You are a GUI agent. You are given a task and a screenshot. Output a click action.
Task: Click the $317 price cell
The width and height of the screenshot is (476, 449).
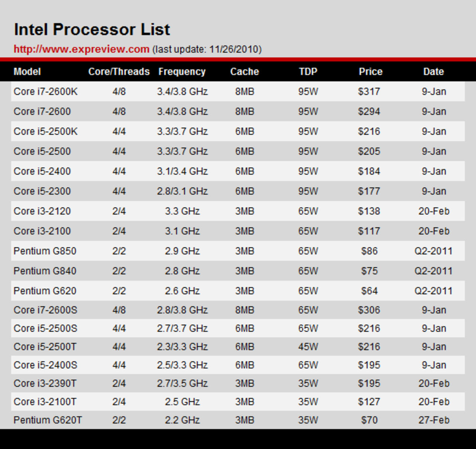tap(369, 92)
